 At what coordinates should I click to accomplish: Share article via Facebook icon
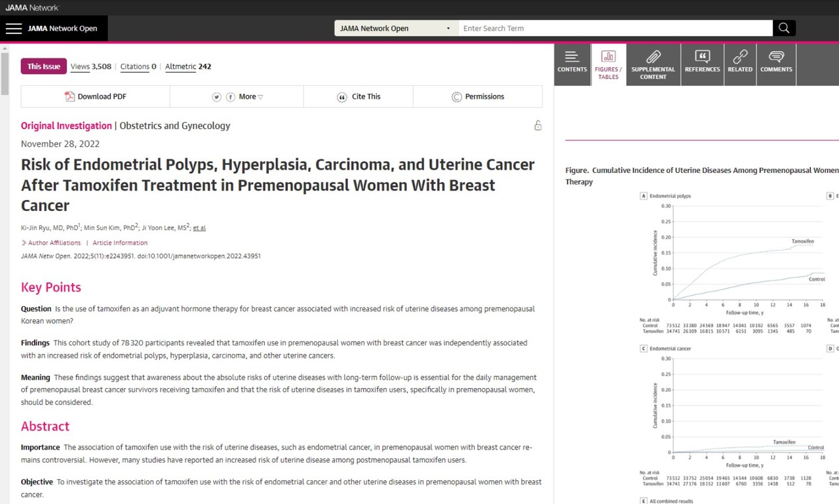(x=231, y=97)
